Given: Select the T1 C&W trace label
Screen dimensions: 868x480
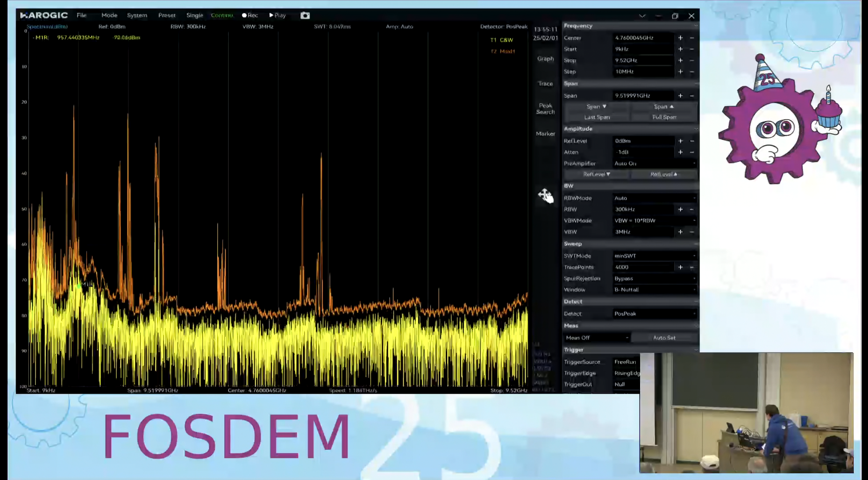Looking at the screenshot, I should [502, 40].
